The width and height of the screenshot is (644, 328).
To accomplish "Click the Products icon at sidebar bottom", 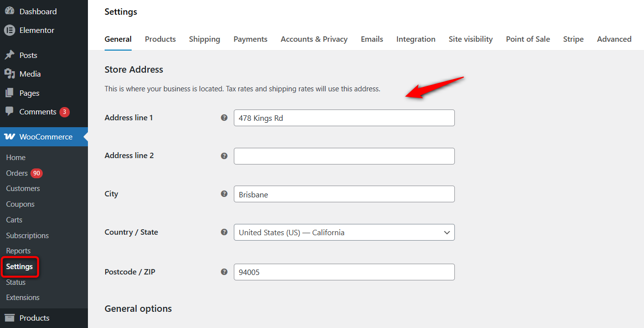I will tap(9, 318).
